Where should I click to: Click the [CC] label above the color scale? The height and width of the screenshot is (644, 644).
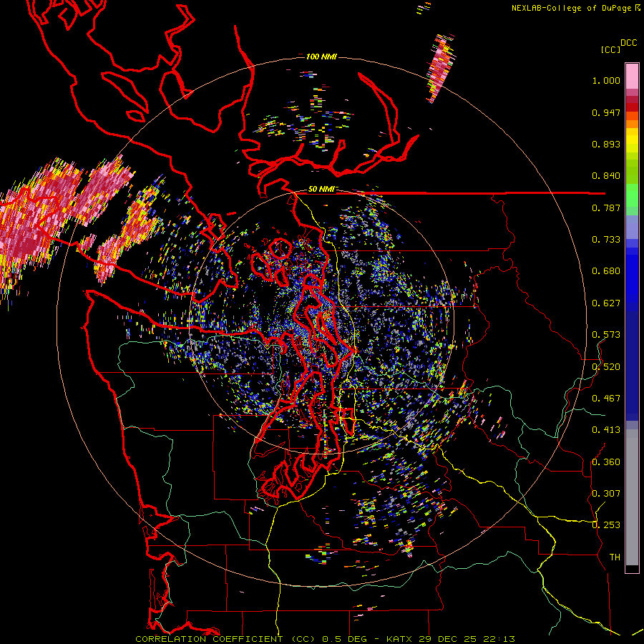[x=610, y=49]
